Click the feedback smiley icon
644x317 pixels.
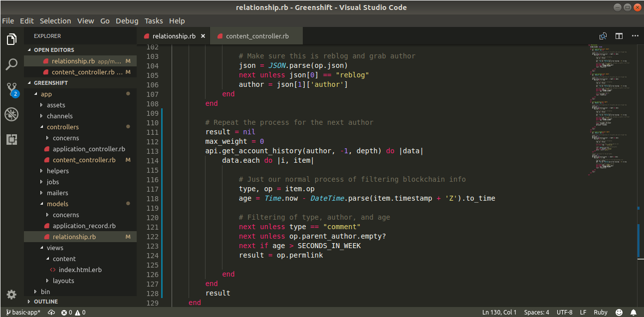pos(619,313)
